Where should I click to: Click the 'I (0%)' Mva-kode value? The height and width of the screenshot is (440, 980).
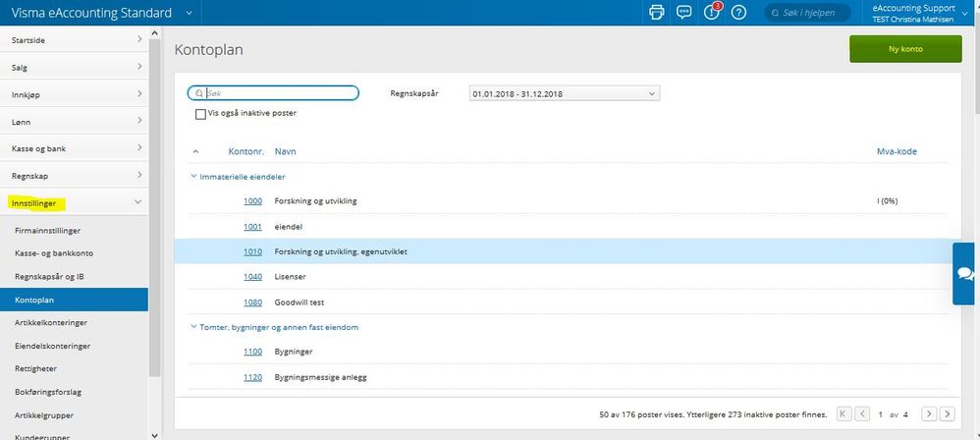(x=888, y=201)
